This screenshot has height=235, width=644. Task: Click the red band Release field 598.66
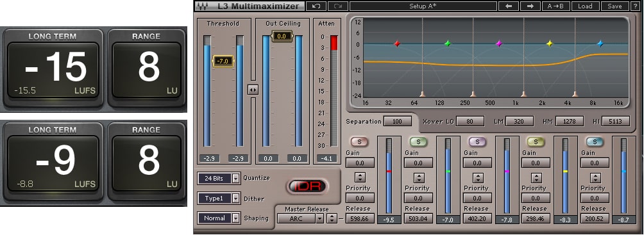point(360,218)
